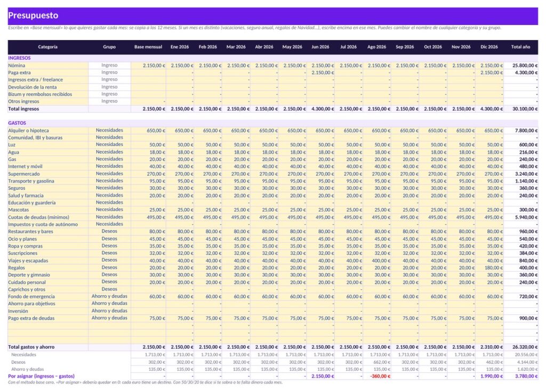This screenshot has height=392, width=546.
Task: Select Transporte y gasolina category cell
Action: tap(48, 181)
